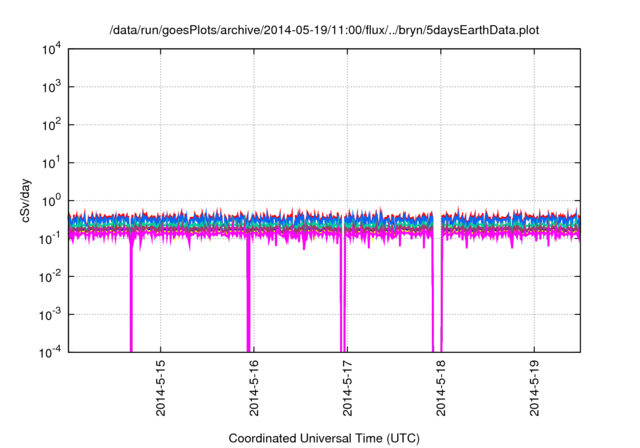Click the 2014-5-19 date tick label
Viewport: 640px width, 448px height.
534,388
